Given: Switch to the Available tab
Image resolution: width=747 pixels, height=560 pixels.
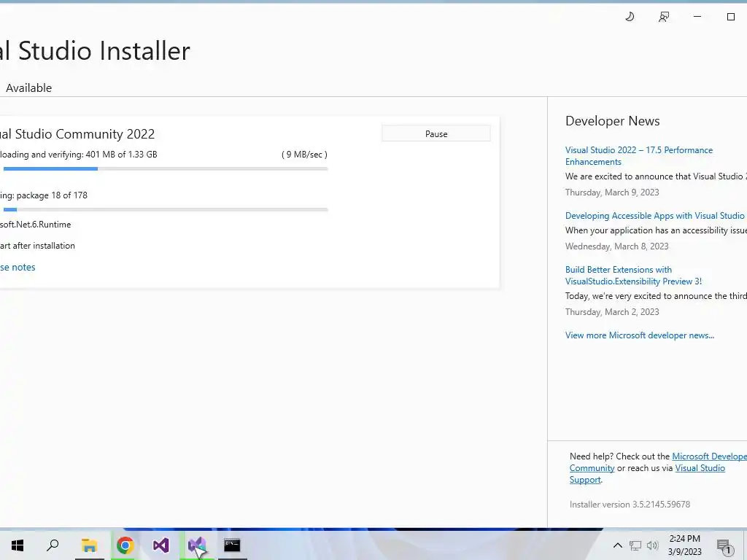Looking at the screenshot, I should (x=28, y=88).
